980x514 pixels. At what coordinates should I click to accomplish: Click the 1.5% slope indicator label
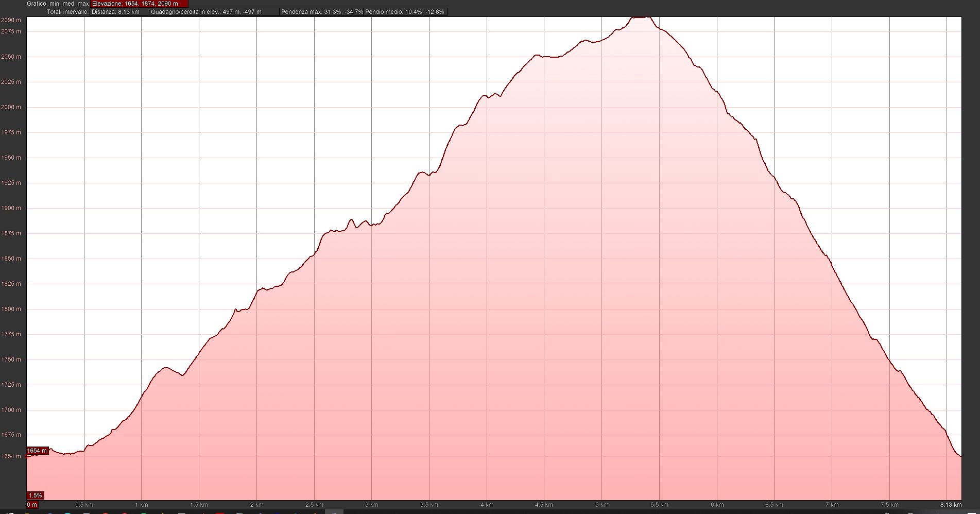[x=35, y=495]
